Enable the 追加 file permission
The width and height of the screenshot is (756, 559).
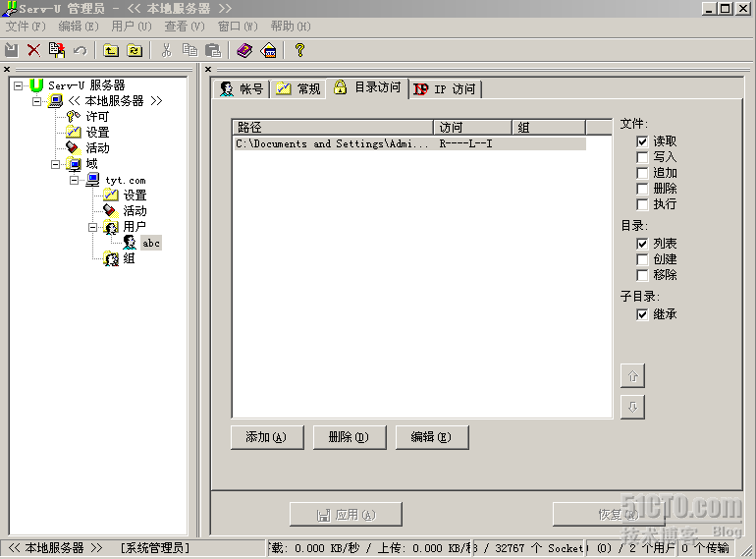pos(642,173)
